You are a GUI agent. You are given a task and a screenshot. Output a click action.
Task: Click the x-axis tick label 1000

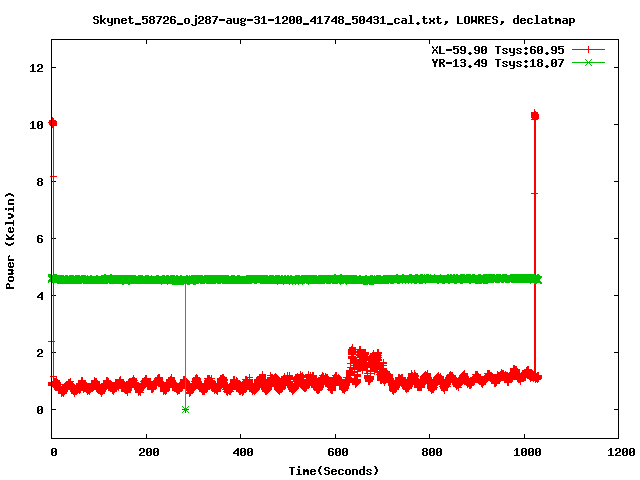pos(527,452)
